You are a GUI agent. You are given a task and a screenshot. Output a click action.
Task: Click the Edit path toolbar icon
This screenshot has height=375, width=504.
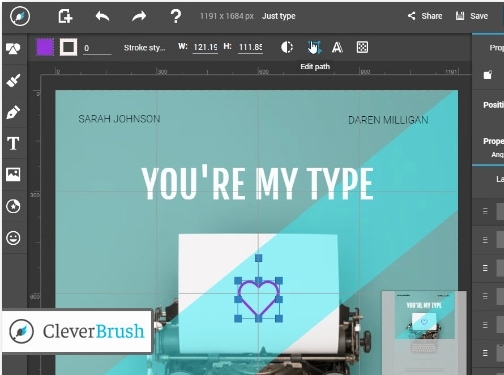point(314,47)
